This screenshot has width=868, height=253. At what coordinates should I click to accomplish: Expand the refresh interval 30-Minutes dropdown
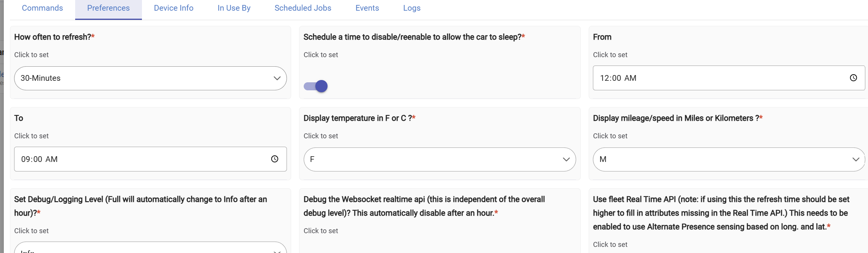pyautogui.click(x=150, y=78)
